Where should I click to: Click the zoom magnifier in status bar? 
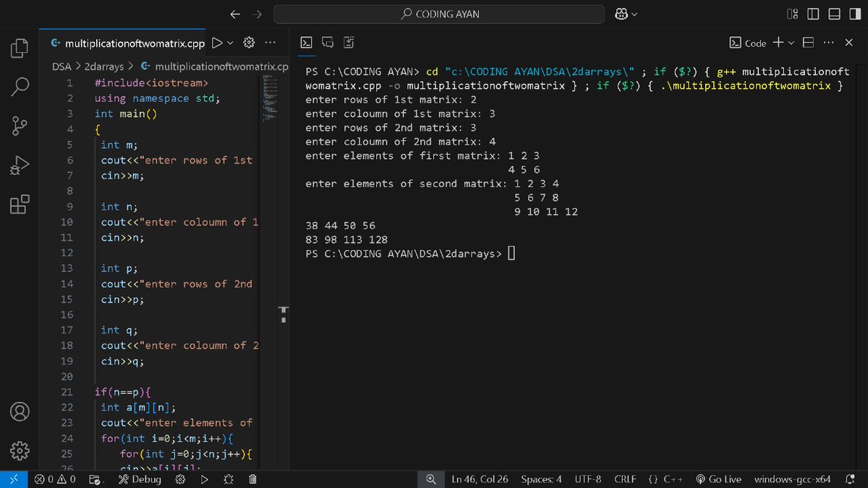click(431, 479)
